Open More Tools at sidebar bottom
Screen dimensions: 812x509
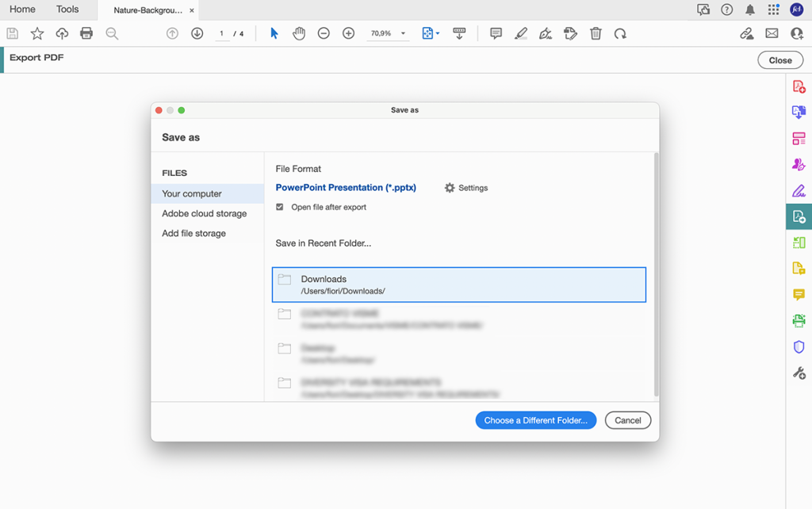pos(799,373)
